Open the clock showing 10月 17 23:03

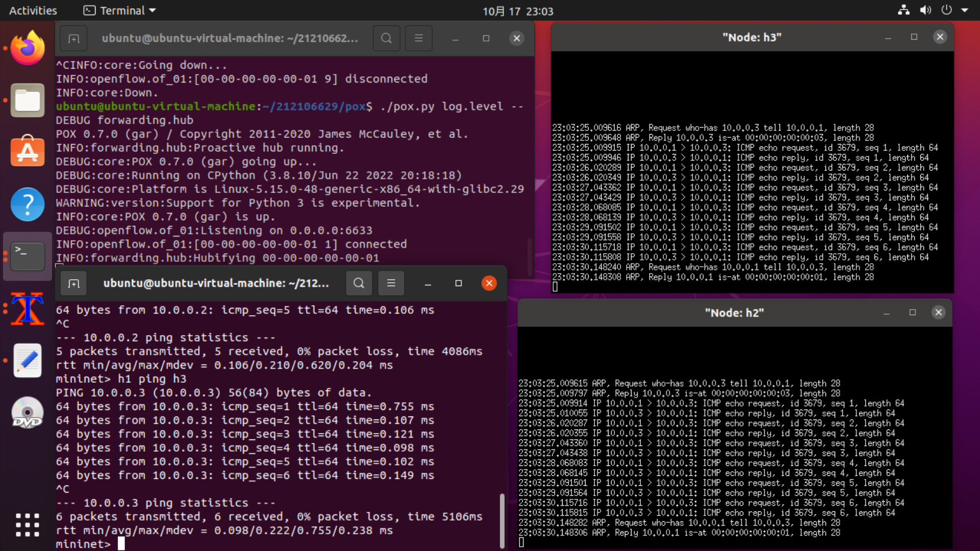pyautogui.click(x=518, y=11)
